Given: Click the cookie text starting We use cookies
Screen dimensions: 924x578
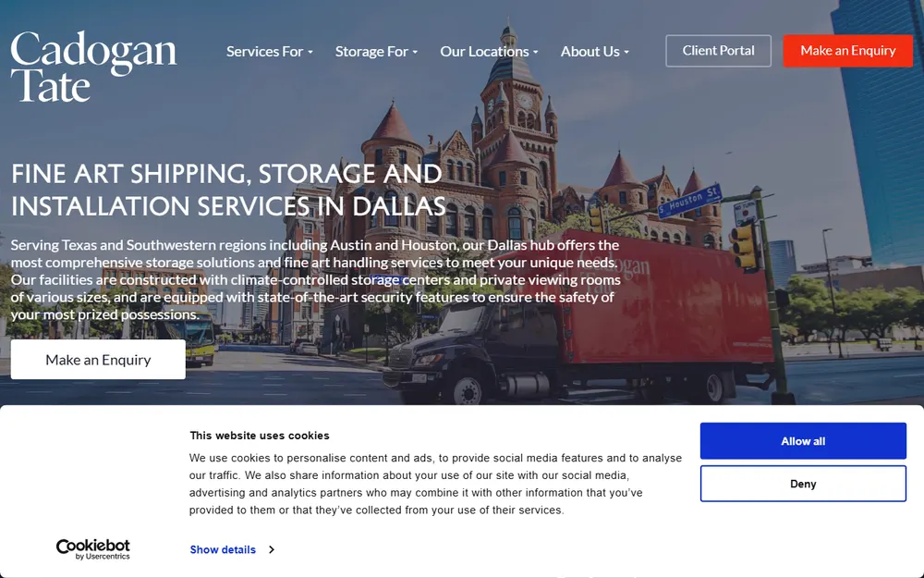Looking at the screenshot, I should pyautogui.click(x=435, y=484).
